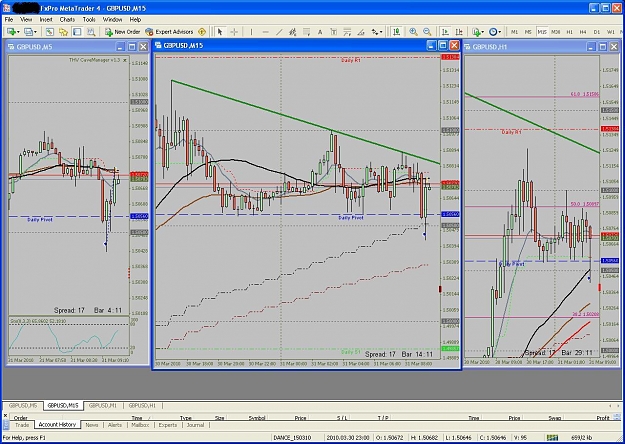Open the New Chart toolbar icon

point(11,32)
